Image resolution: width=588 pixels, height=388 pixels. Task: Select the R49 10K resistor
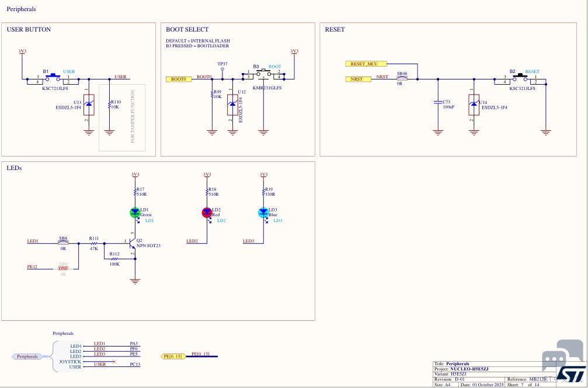tap(212, 94)
